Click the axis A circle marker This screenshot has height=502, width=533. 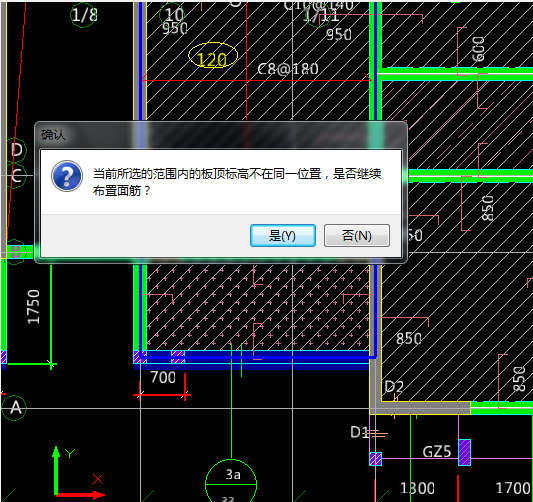[x=14, y=408]
